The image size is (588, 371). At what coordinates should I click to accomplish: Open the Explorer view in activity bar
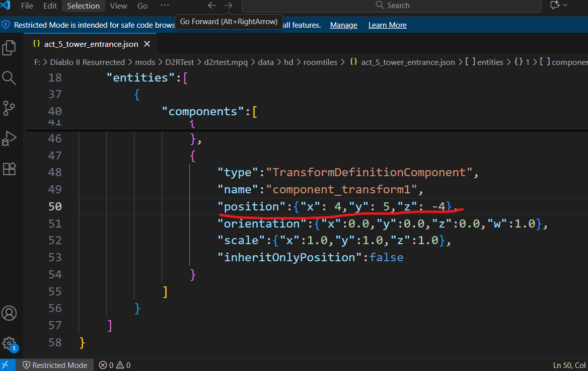click(9, 47)
